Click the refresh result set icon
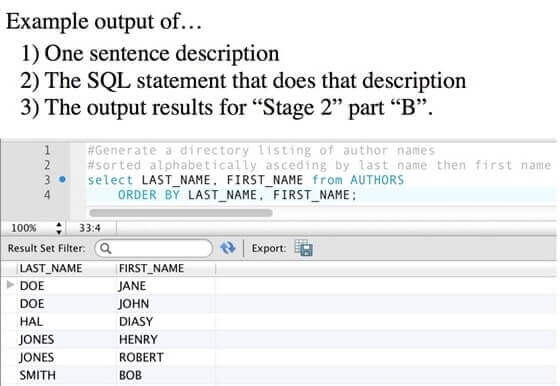This screenshot has width=560, height=386. coord(228,248)
